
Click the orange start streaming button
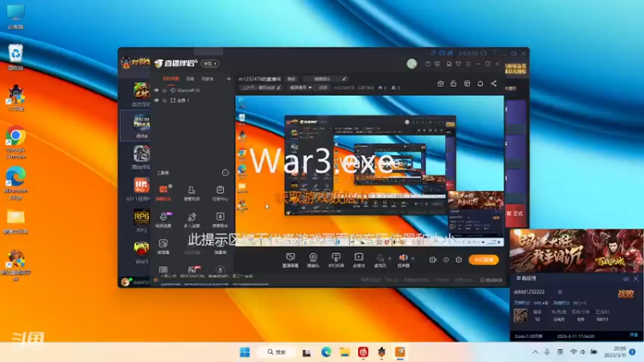(484, 260)
